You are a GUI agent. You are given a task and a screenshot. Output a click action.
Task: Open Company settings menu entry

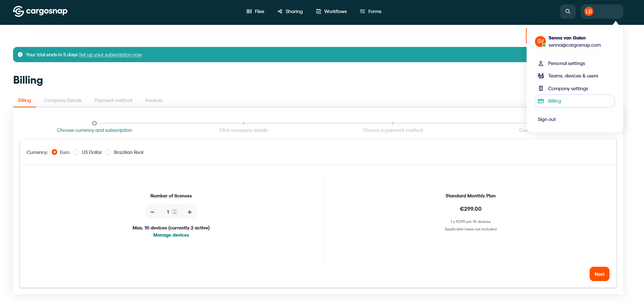point(568,89)
